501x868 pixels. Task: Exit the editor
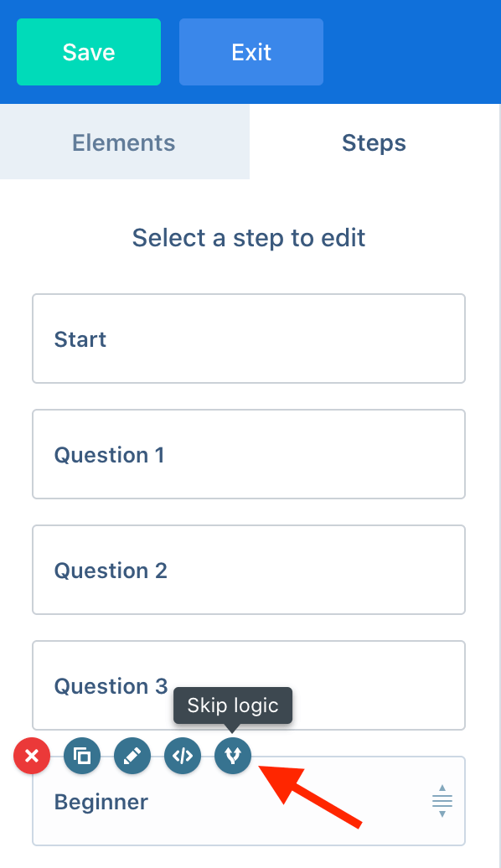[251, 52]
